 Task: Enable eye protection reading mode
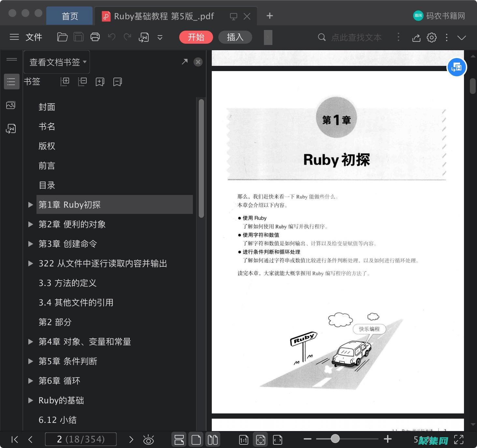149,440
